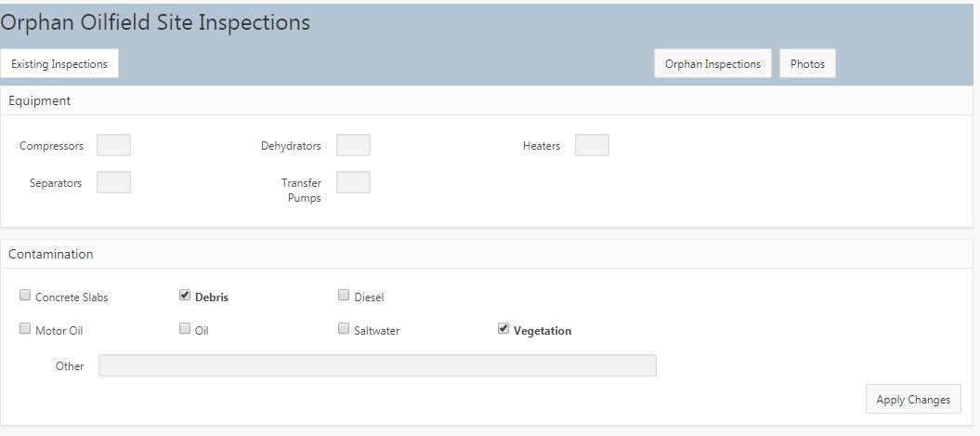Enable the Diesel checkbox

[345, 296]
